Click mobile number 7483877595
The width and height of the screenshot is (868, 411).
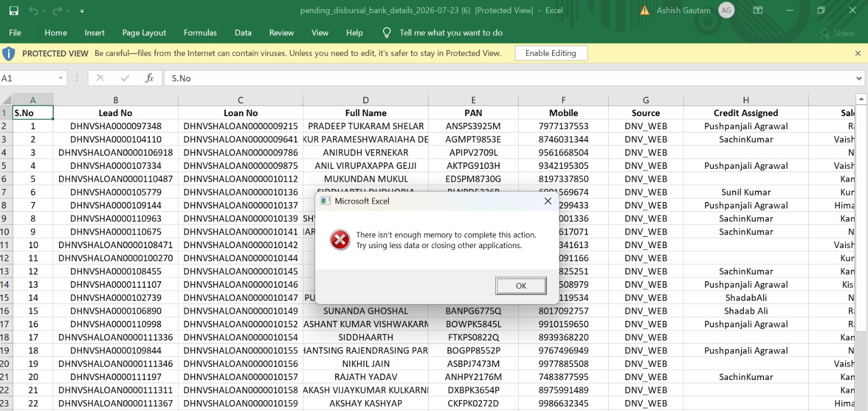(563, 377)
